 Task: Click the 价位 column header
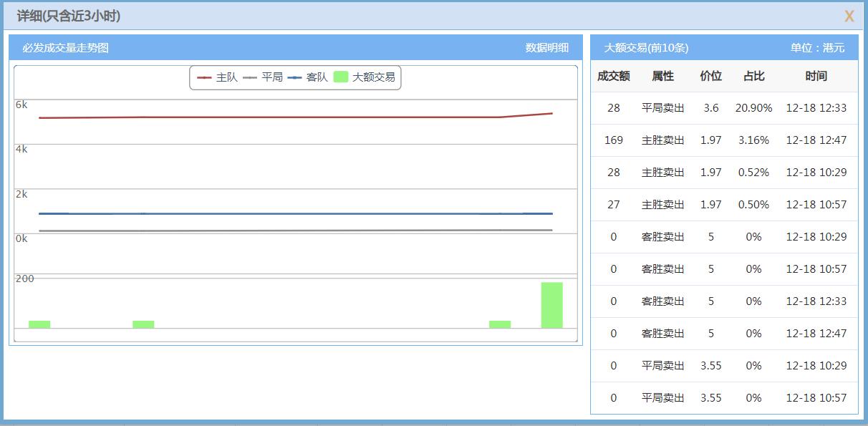[x=710, y=76]
